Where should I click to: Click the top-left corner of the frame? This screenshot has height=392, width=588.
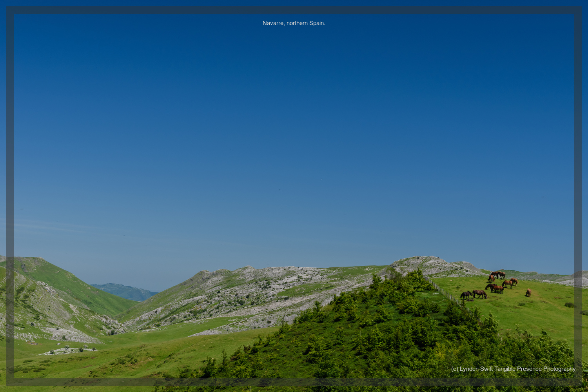click(10, 10)
